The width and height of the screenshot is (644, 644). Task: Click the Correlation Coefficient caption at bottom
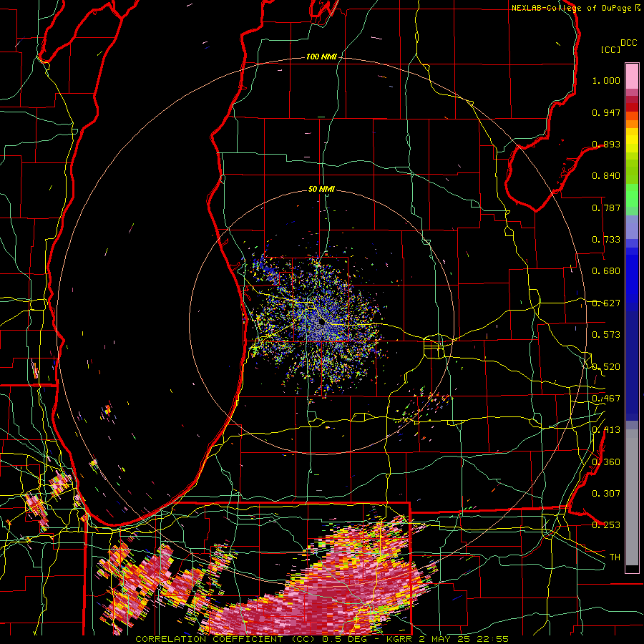(x=322, y=640)
